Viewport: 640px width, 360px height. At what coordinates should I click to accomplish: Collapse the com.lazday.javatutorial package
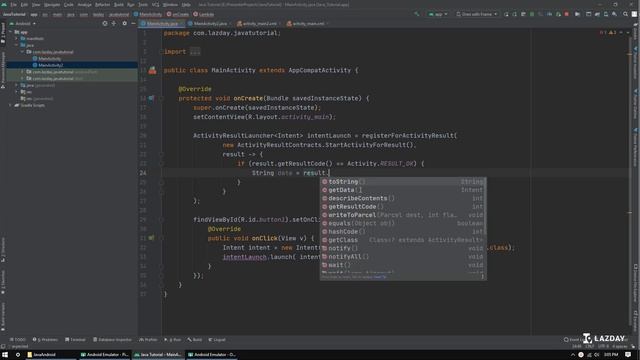click(22, 52)
